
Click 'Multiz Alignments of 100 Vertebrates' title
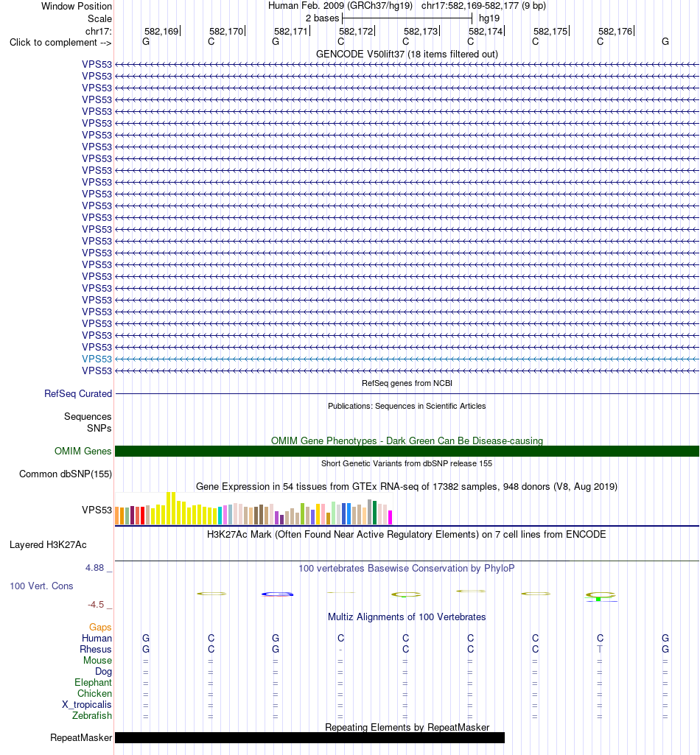click(x=407, y=617)
